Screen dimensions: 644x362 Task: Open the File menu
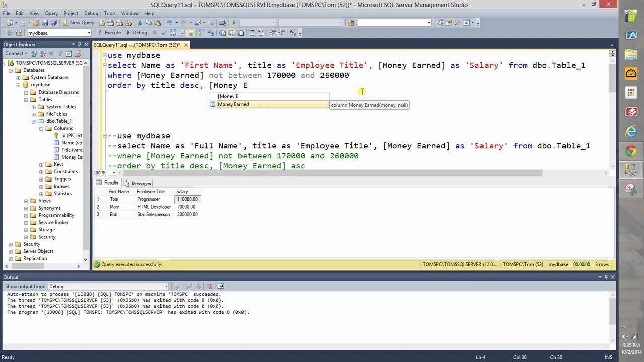click(x=7, y=13)
